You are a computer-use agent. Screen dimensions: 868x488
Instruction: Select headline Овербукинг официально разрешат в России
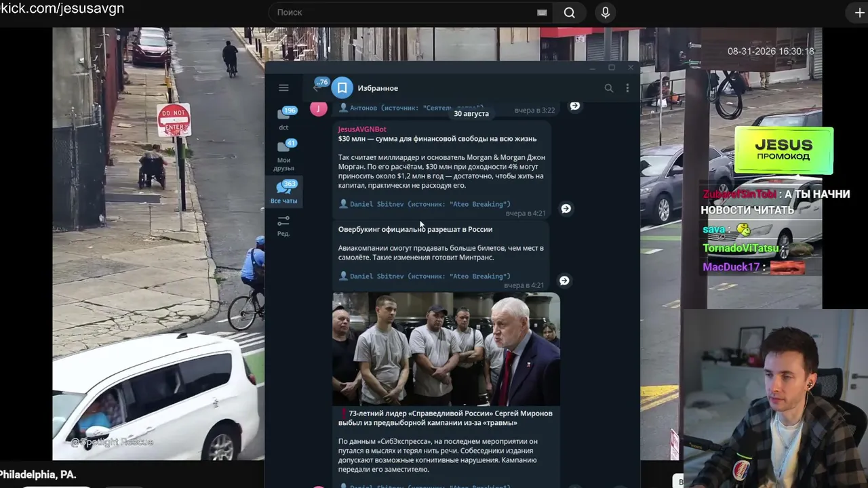(x=415, y=229)
